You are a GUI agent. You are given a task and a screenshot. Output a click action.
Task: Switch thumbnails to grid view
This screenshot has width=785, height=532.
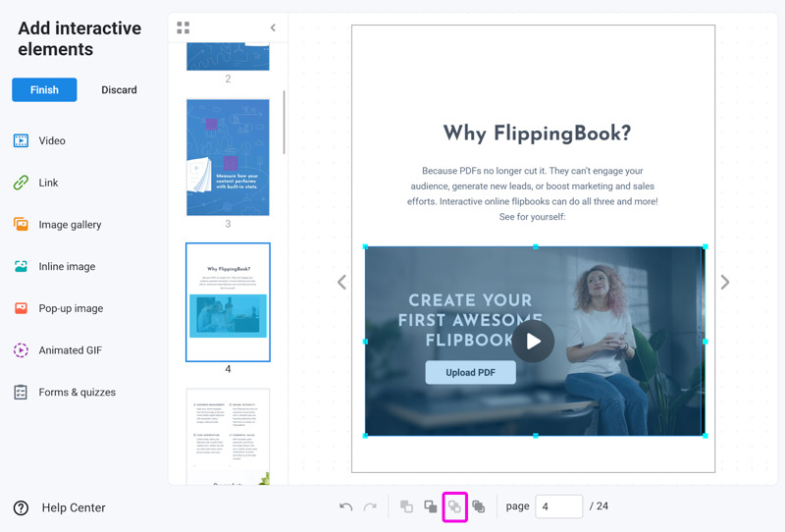(183, 27)
